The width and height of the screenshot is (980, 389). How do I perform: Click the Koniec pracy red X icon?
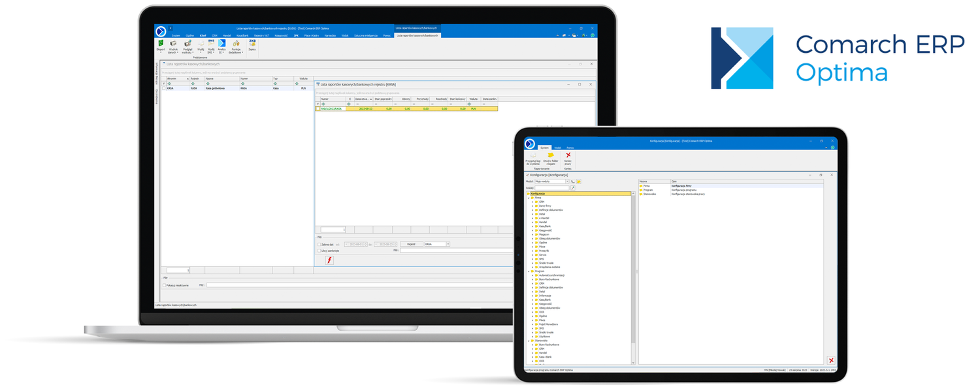click(568, 155)
